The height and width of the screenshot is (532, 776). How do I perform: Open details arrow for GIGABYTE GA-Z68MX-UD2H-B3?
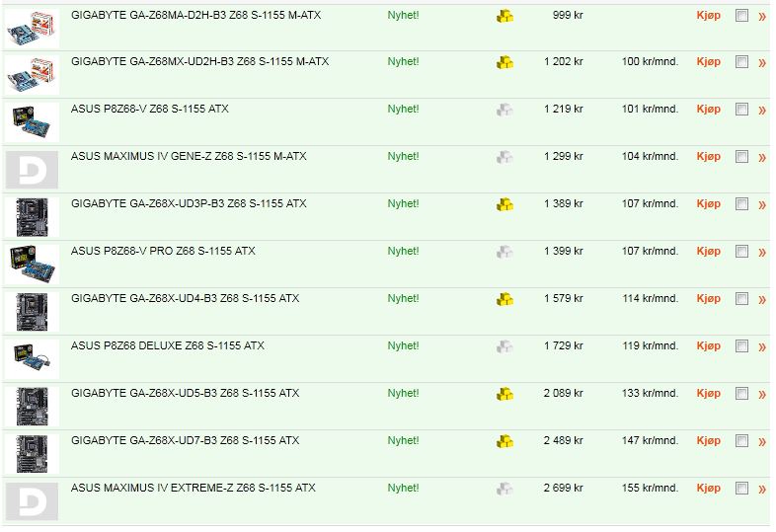click(762, 63)
